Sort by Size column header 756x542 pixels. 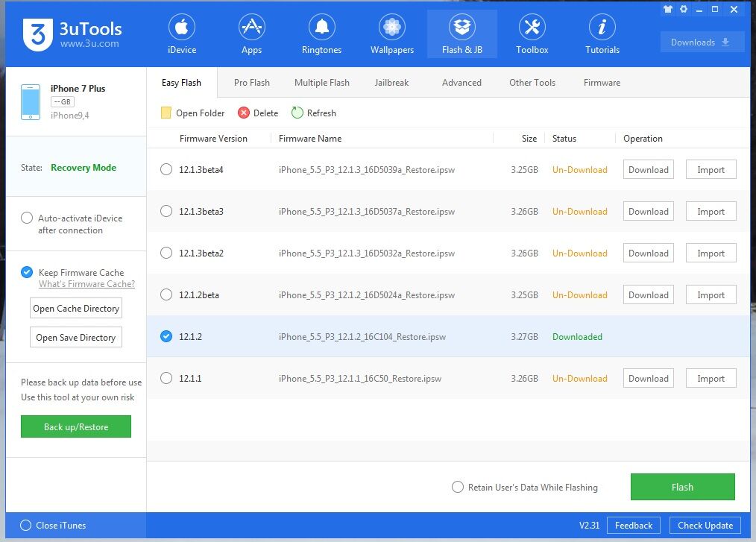529,139
